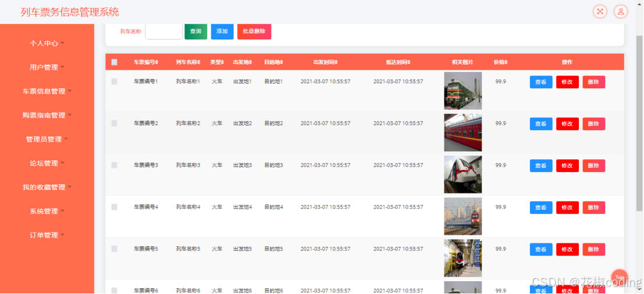Click 查看 for 车票编号4
The width and height of the screenshot is (644, 294).
click(541, 207)
